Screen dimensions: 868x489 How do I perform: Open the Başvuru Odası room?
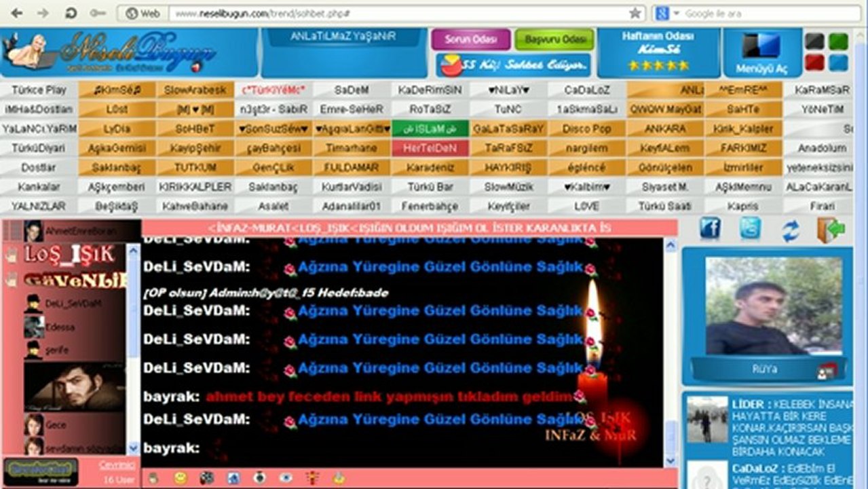click(x=554, y=39)
